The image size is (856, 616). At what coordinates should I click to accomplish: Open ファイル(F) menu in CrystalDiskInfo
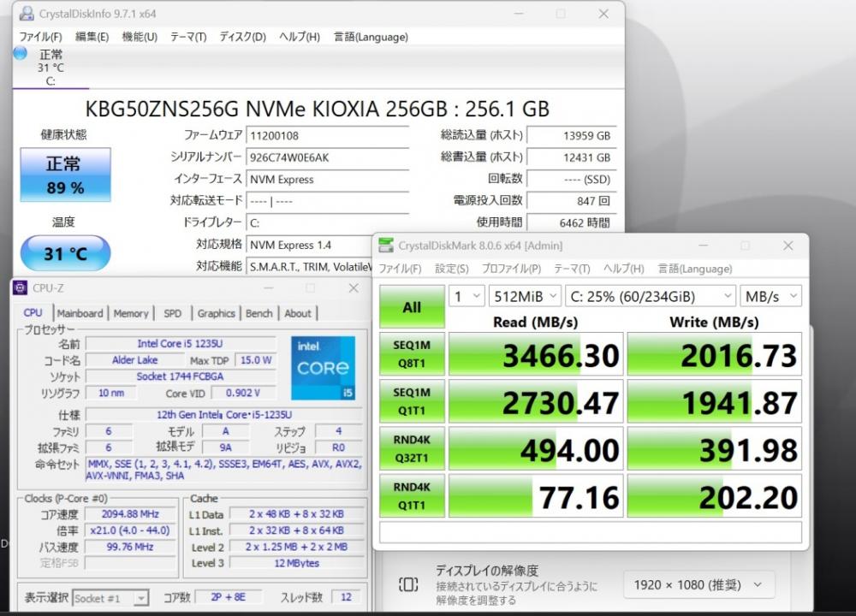click(40, 37)
